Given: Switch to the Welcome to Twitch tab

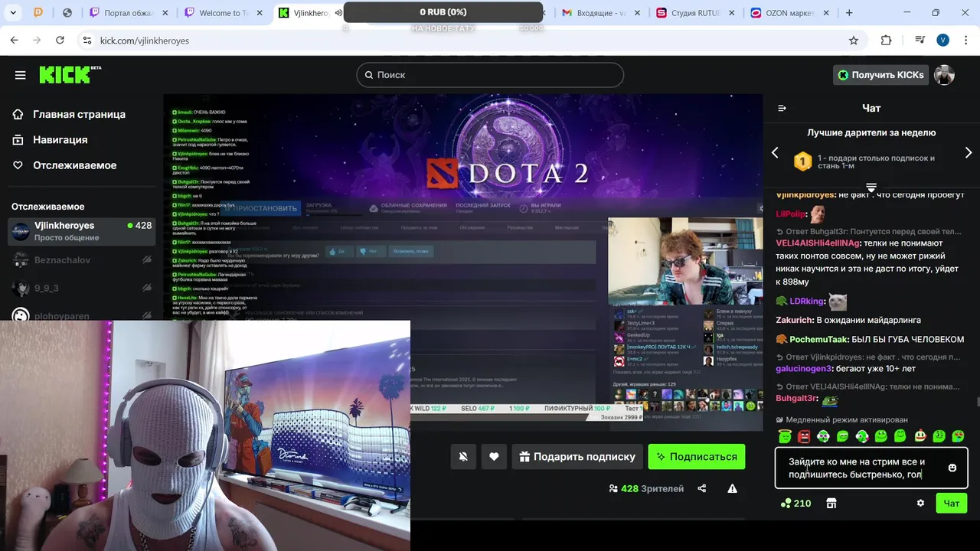Looking at the screenshot, I should pyautogui.click(x=224, y=13).
